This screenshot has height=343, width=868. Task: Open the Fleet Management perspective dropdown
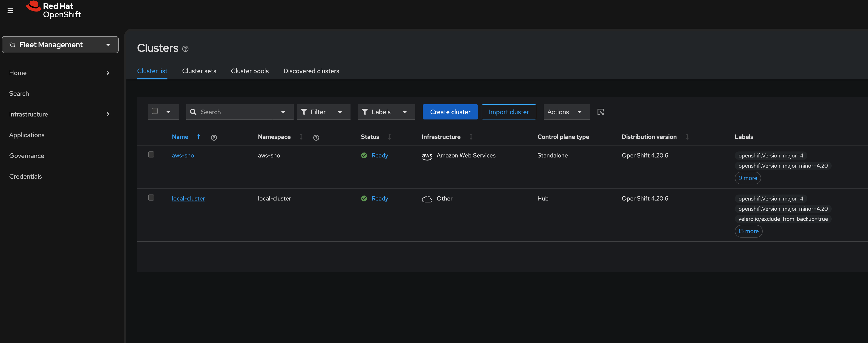tap(60, 44)
